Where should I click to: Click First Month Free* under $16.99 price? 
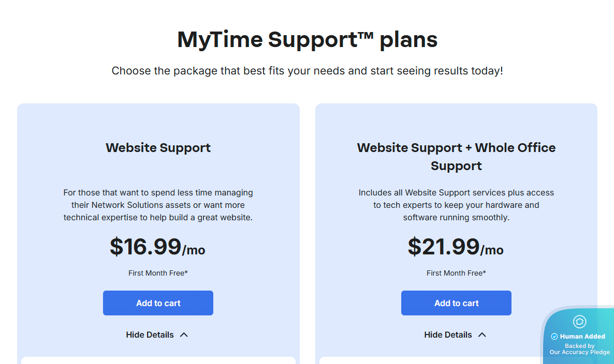[158, 273]
